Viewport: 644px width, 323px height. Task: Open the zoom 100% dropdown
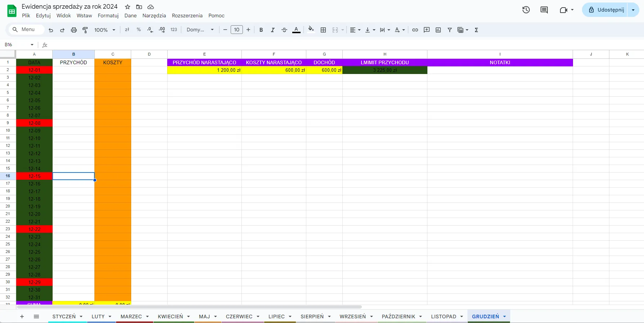point(105,30)
